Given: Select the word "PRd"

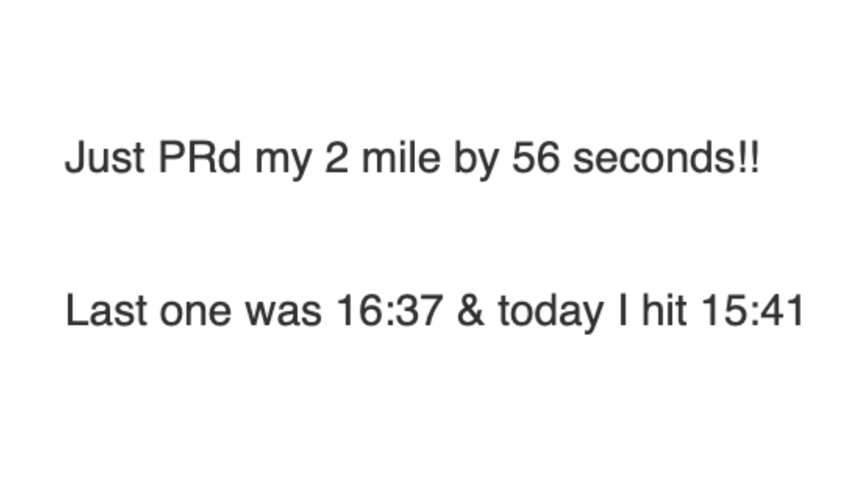Looking at the screenshot, I should [200, 157].
